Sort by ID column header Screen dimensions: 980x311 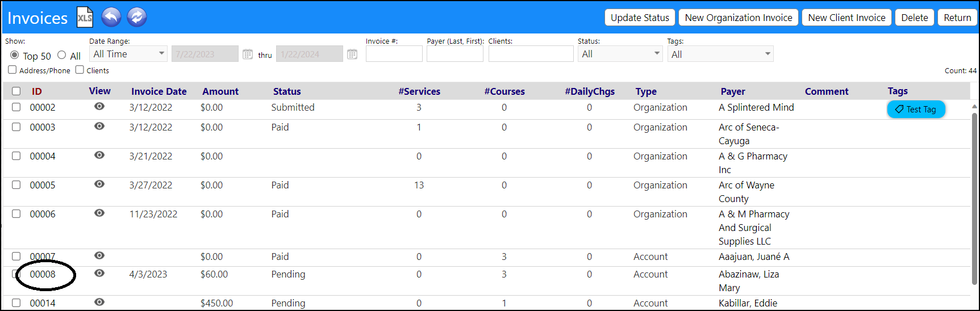pos(37,91)
